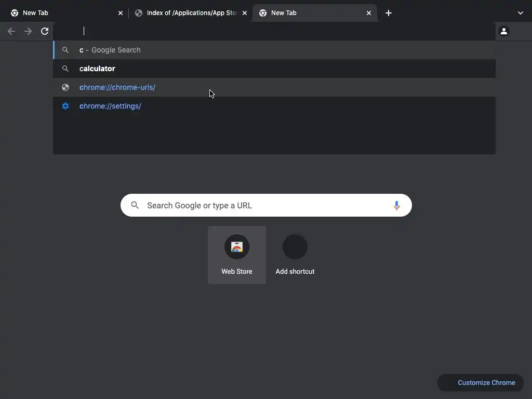Close the Index of /Applications tab
Image resolution: width=532 pixels, height=399 pixels.
pyautogui.click(x=245, y=13)
